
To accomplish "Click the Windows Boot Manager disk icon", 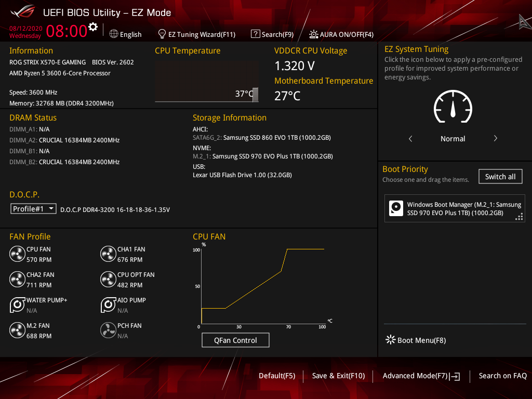I will coord(396,208).
